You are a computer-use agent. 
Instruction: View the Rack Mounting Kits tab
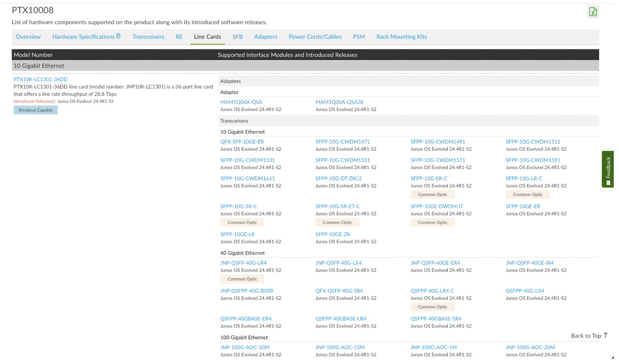pos(402,37)
